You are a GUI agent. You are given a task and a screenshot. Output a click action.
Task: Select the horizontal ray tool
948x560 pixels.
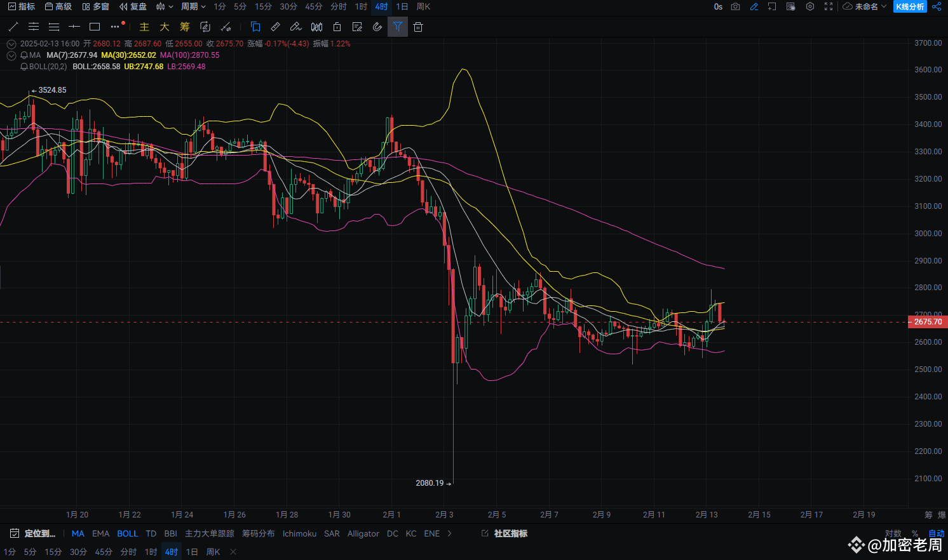[x=74, y=27]
